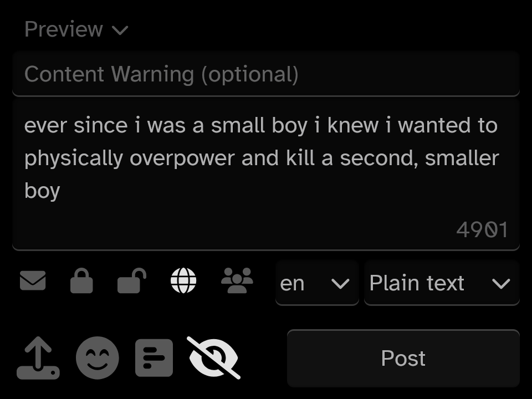Click the Post button
This screenshot has width=532, height=399.
(403, 359)
